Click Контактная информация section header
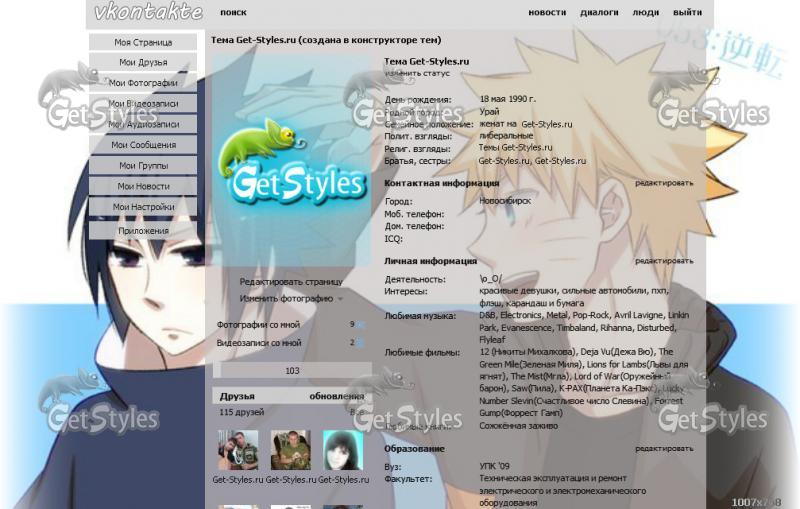Viewport: 800px width, 509px height. click(x=441, y=183)
